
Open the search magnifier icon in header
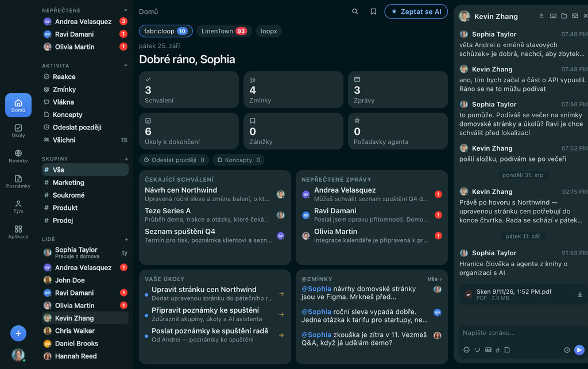point(355,11)
